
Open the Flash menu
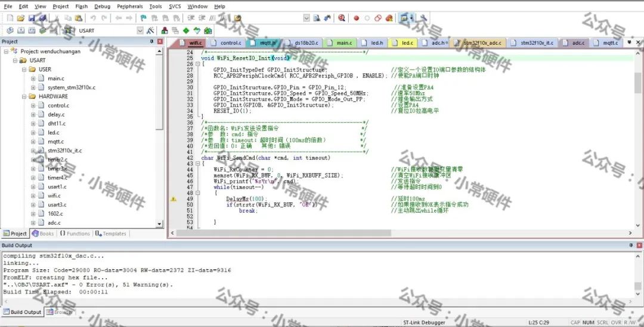81,7
